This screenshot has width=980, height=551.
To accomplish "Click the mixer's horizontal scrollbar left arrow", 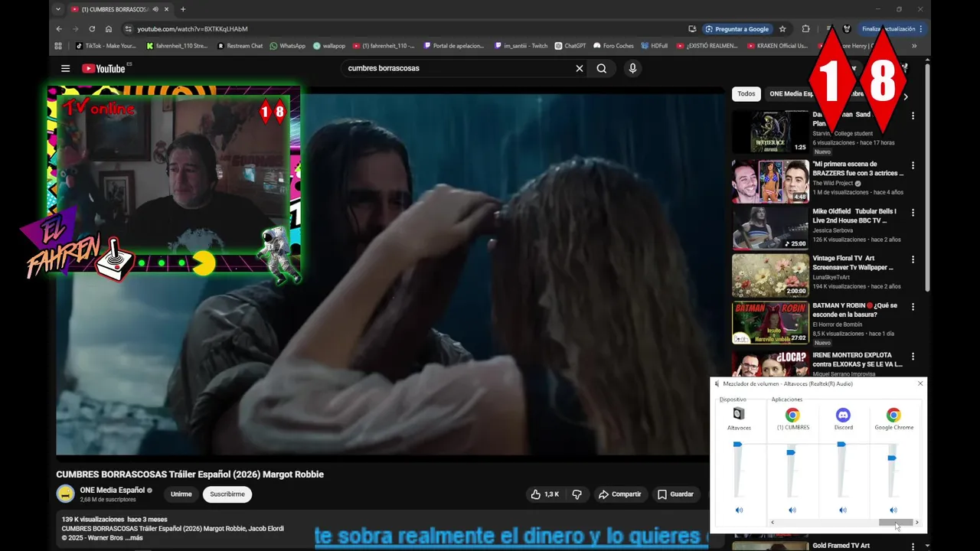I will coord(772,523).
